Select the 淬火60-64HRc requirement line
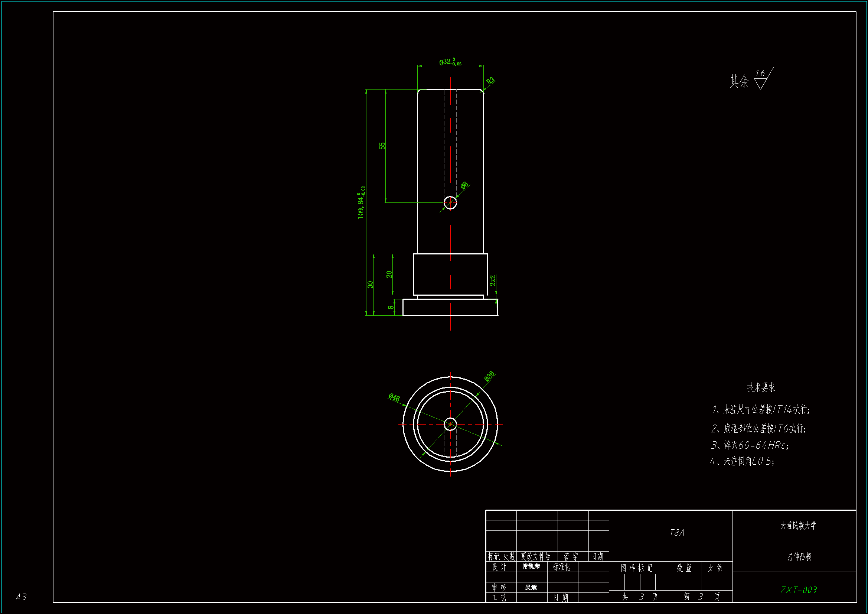Viewport: 868px width, 614px height. [x=750, y=445]
